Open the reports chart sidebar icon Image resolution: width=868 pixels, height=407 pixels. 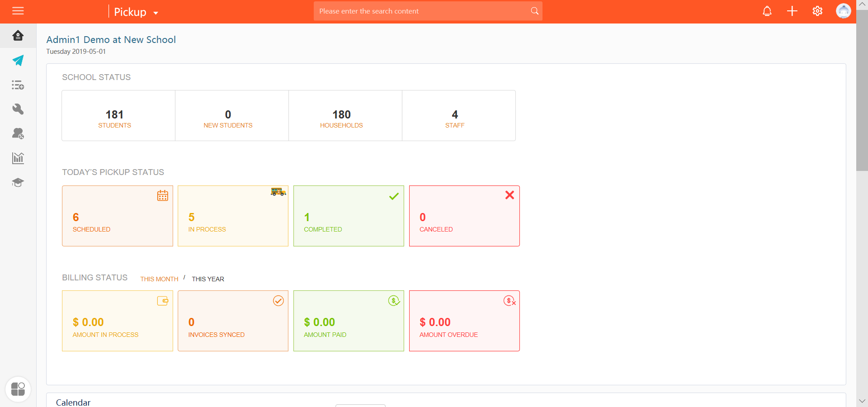(18, 158)
